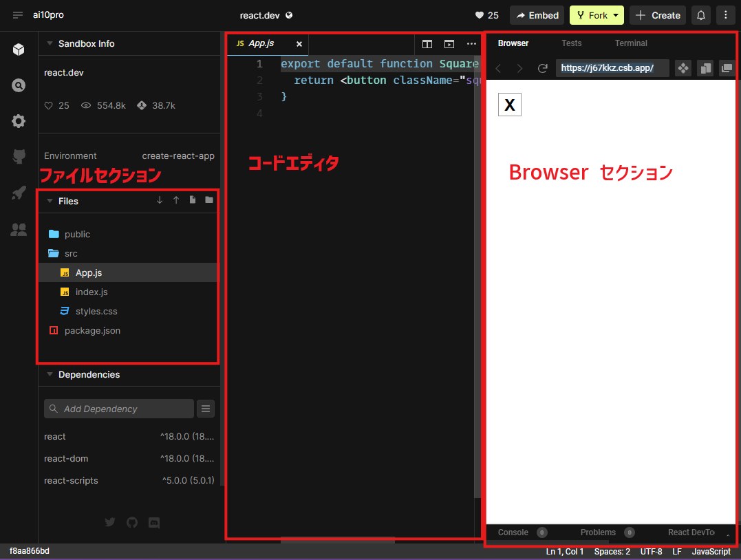Click the Create button
This screenshot has width=741, height=560.
(657, 14)
